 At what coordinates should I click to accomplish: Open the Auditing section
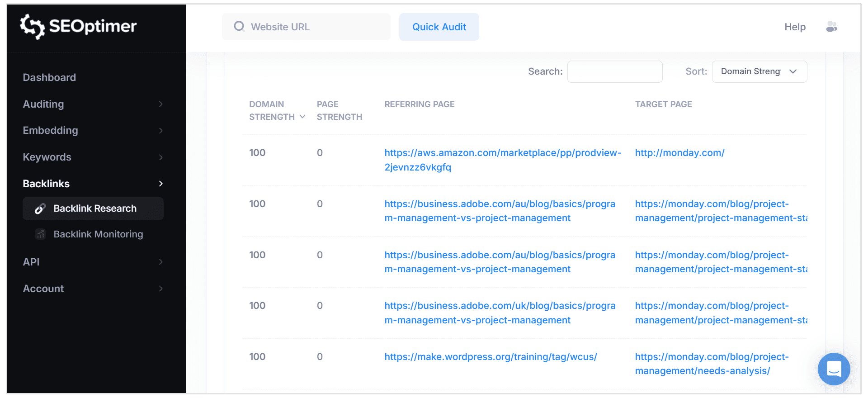click(x=43, y=104)
